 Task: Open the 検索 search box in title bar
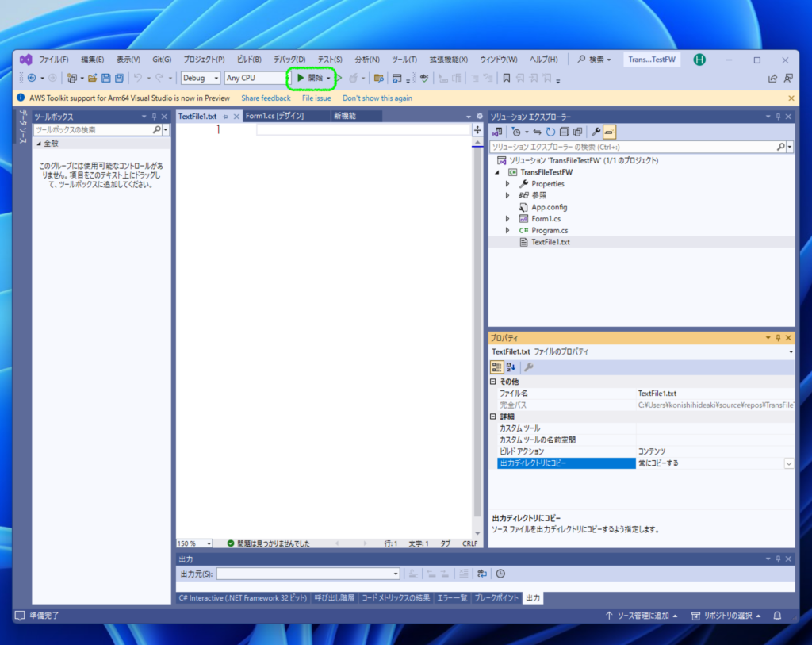595,60
